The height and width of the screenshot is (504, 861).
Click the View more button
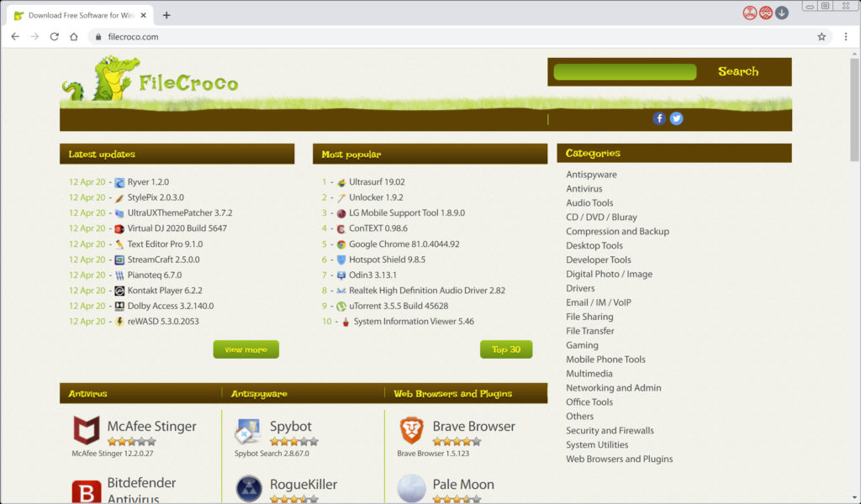(x=246, y=349)
